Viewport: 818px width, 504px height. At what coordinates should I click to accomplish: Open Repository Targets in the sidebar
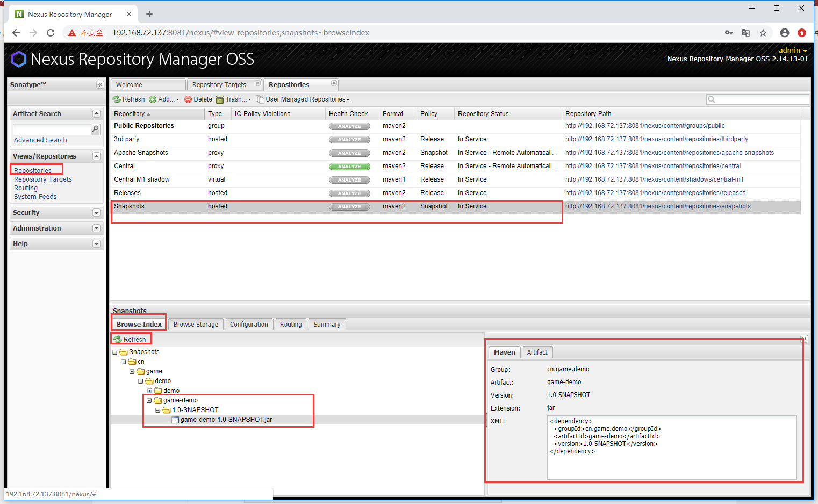tap(43, 179)
